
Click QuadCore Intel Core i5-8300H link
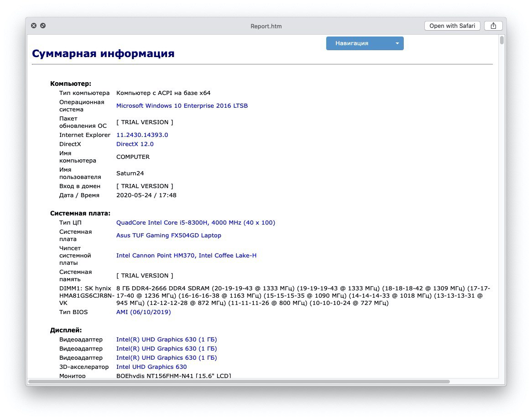click(x=195, y=222)
